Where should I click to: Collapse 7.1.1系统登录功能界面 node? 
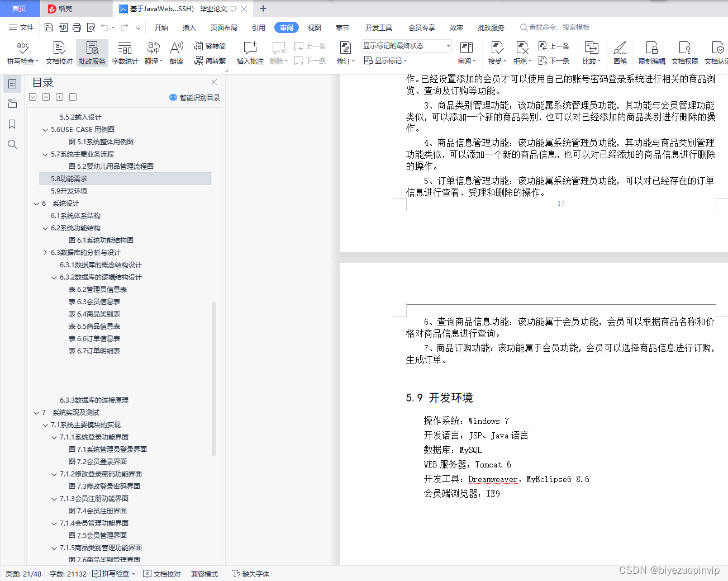[54, 437]
